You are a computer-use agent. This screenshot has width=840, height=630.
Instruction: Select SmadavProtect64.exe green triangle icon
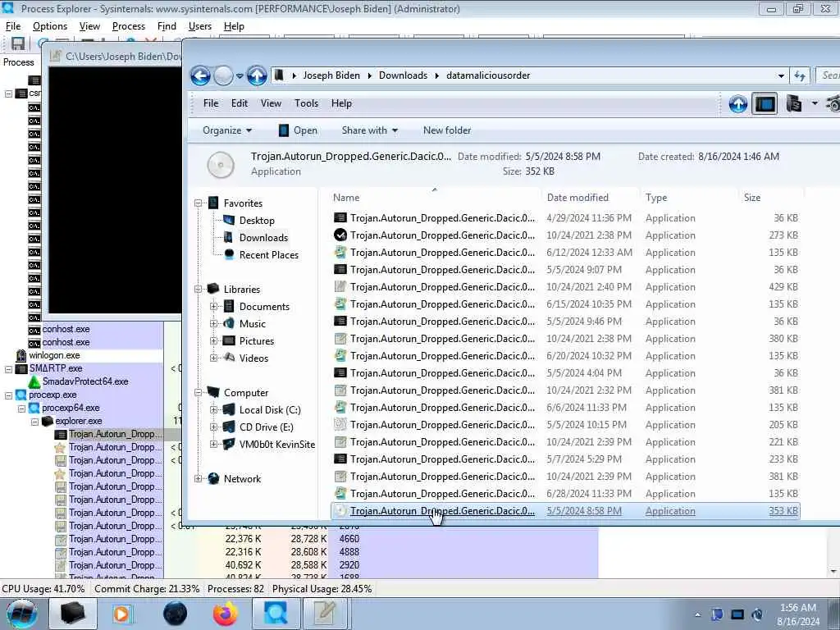[34, 381]
